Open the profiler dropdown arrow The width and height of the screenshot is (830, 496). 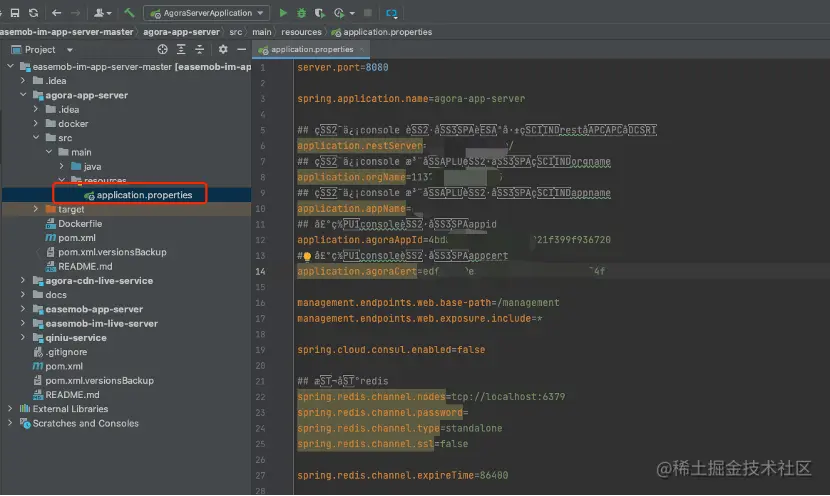[352, 13]
